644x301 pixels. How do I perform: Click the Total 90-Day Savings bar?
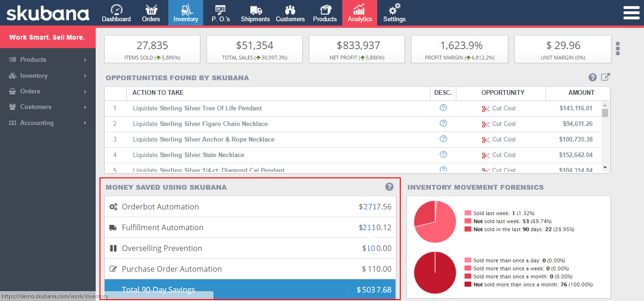(x=250, y=289)
